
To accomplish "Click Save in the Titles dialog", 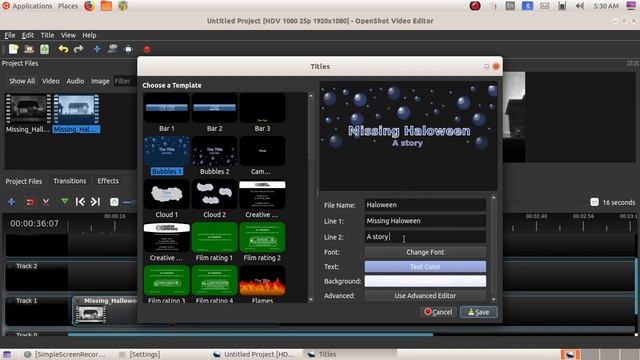I will coord(478,312).
